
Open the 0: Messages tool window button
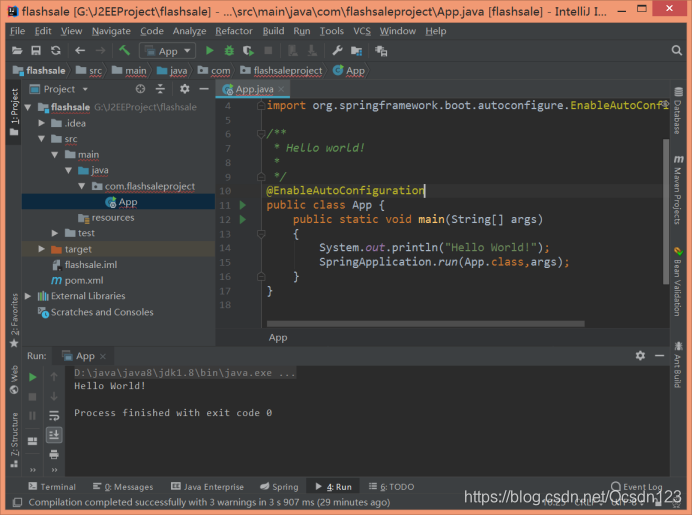[x=123, y=487]
